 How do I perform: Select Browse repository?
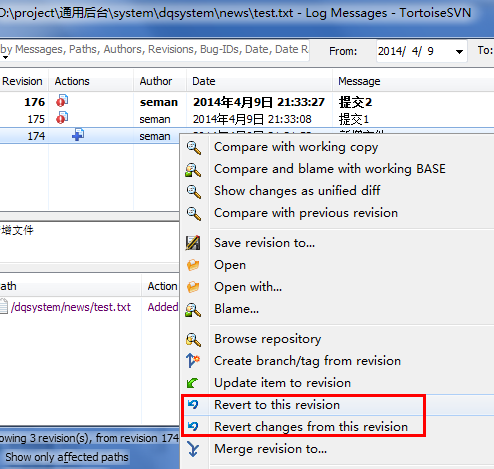[x=268, y=339]
